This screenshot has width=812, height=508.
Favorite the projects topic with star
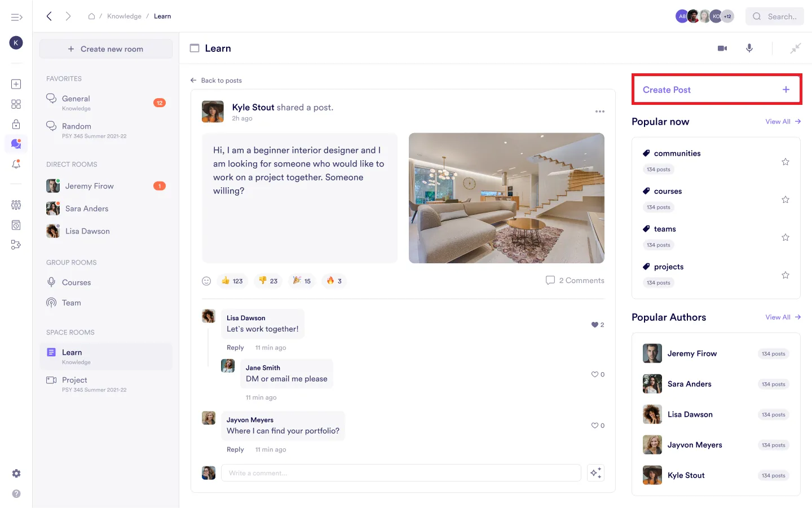pos(785,275)
